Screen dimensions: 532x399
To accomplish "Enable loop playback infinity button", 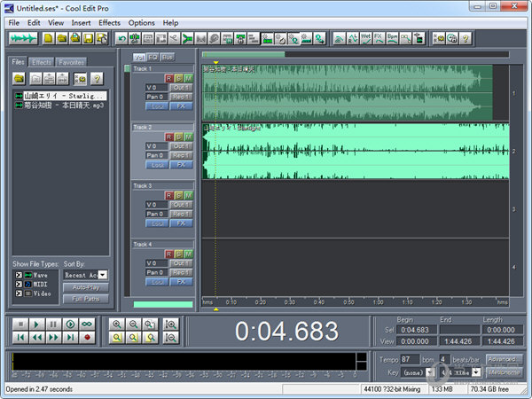I will pos(87,325).
